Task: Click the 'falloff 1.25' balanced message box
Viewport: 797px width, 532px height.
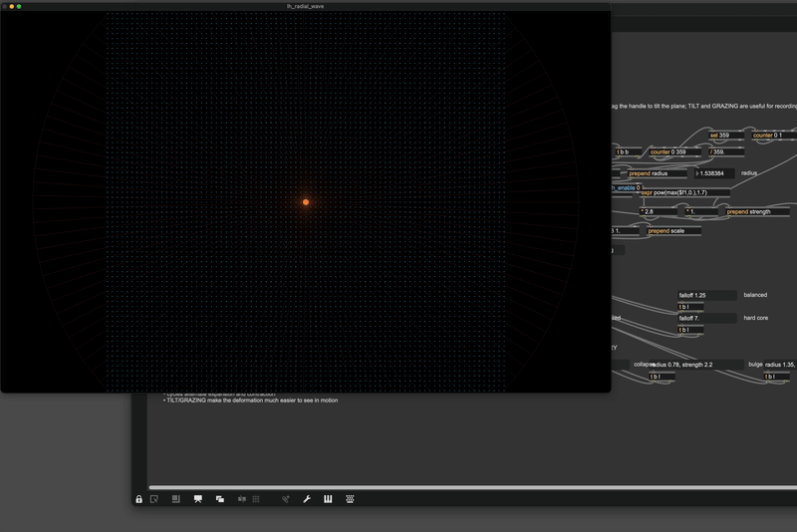Action: [x=707, y=295]
